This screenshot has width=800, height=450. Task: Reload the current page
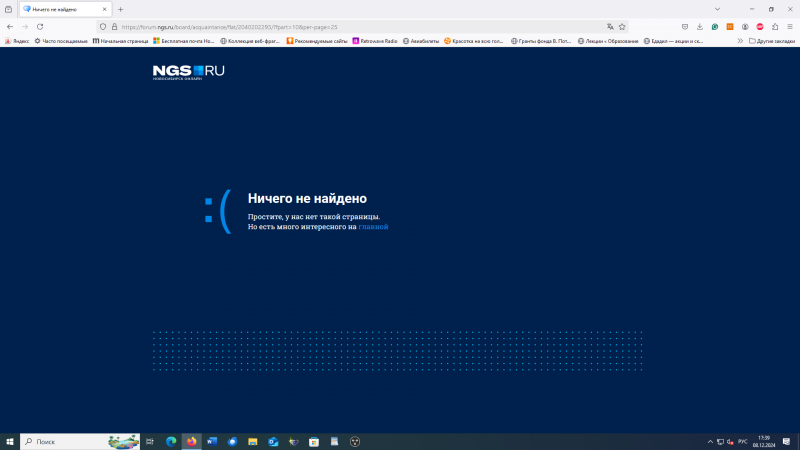pyautogui.click(x=40, y=26)
